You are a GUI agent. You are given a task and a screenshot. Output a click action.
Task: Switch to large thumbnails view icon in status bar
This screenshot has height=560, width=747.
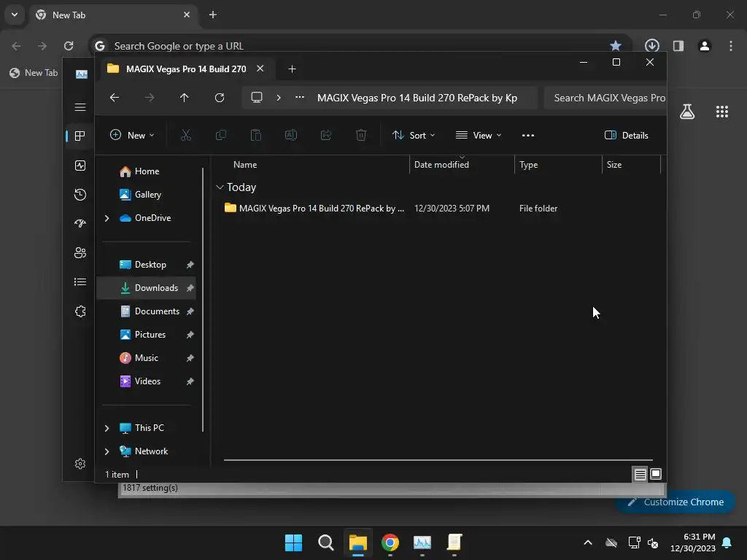tap(656, 474)
